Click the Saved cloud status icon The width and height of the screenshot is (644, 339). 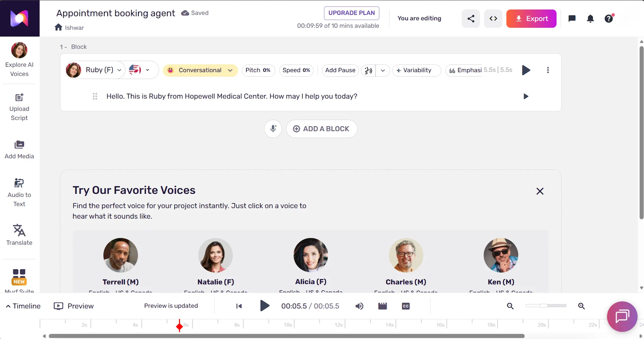(x=185, y=13)
